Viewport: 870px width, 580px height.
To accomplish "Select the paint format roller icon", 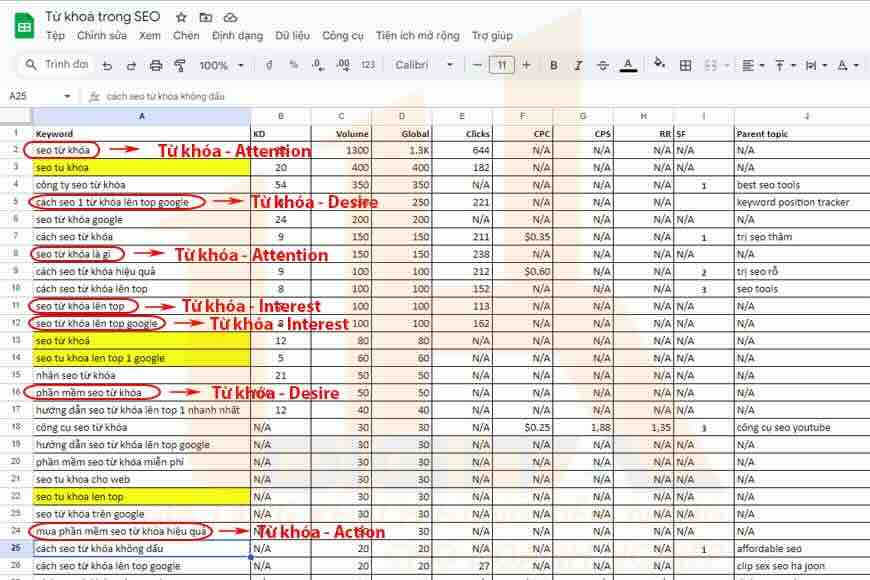I will (x=180, y=65).
